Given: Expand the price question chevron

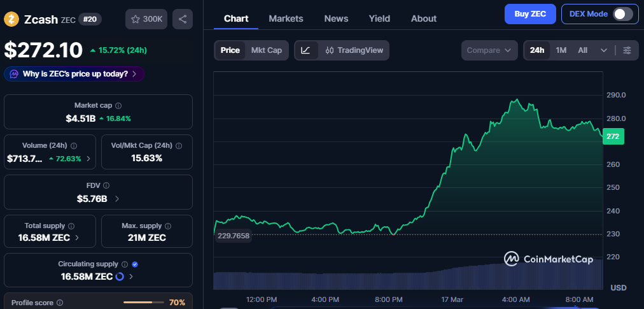Looking at the screenshot, I should tap(134, 74).
